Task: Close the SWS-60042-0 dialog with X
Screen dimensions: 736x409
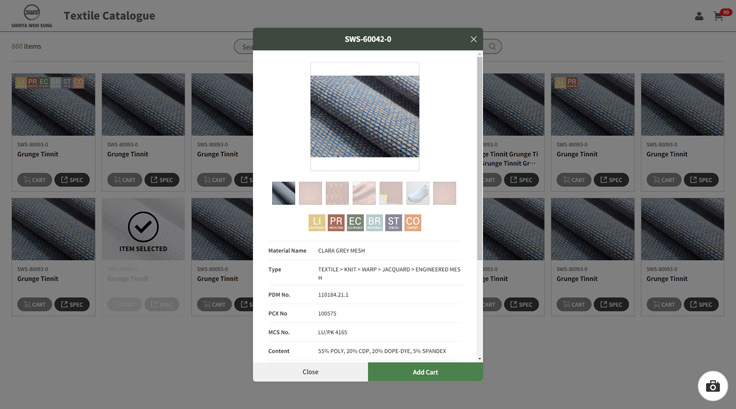Action: pyautogui.click(x=474, y=39)
